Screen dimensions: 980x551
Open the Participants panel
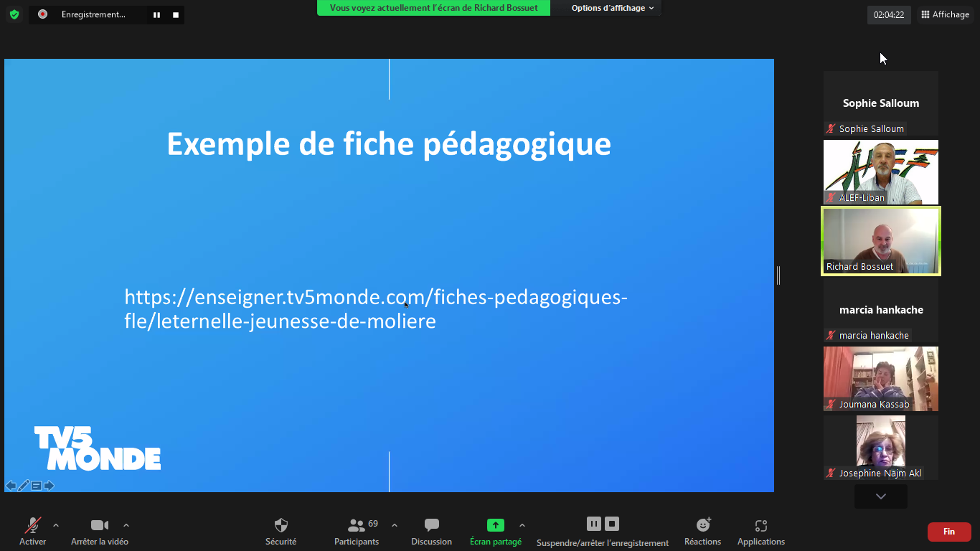pos(357,532)
